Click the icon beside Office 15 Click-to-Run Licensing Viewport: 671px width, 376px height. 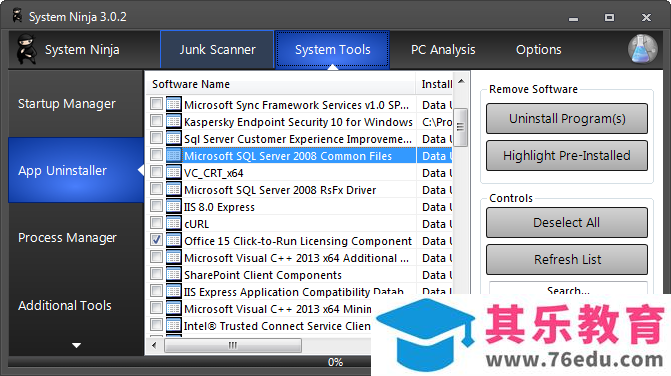pos(173,240)
